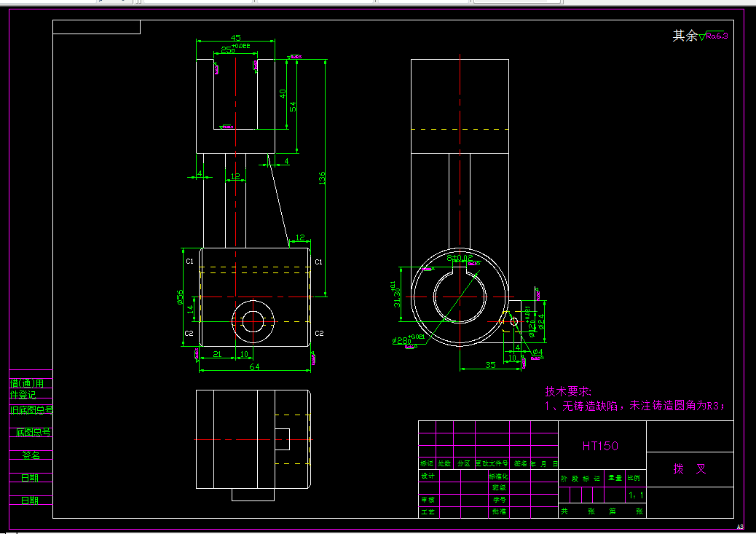Image resolution: width=756 pixels, height=534 pixels.
Task: Click the empty title box above 拨叉
Action: (x=690, y=436)
